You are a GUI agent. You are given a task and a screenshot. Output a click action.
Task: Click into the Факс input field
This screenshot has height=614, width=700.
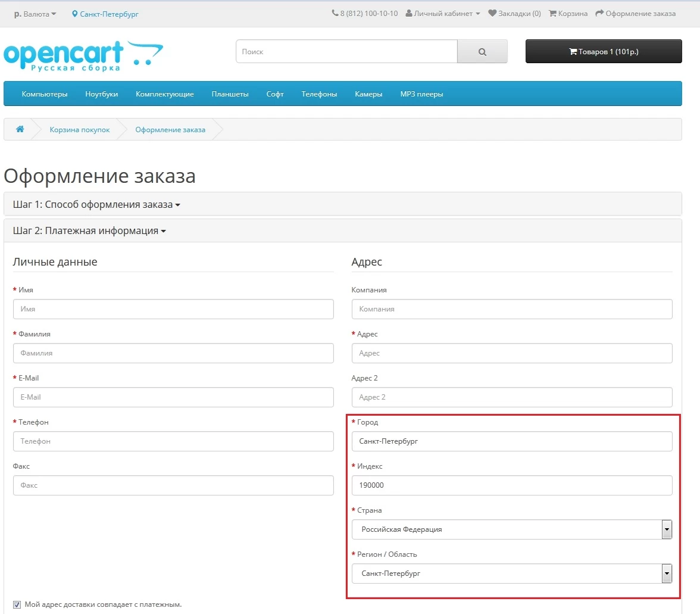tap(173, 485)
